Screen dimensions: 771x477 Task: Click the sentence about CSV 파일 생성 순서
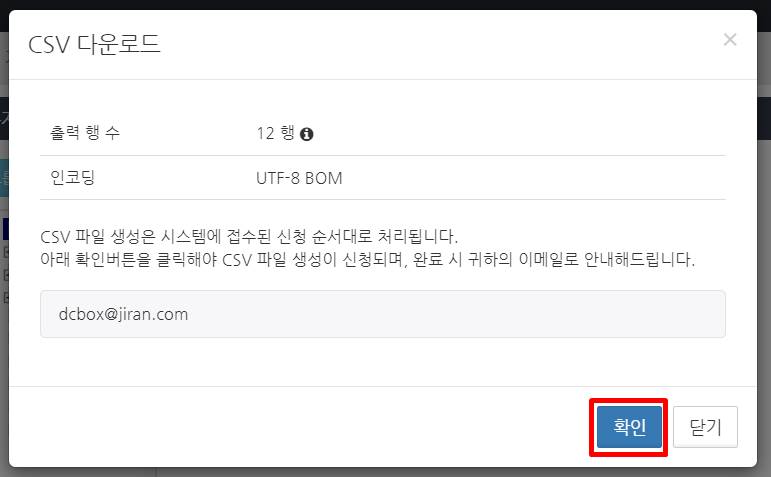tap(249, 237)
